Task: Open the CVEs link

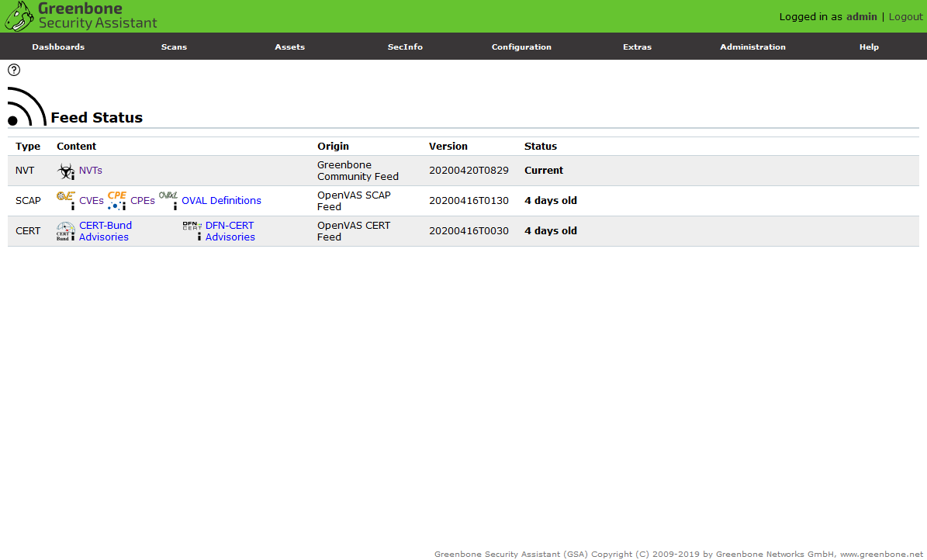Action: (x=91, y=200)
